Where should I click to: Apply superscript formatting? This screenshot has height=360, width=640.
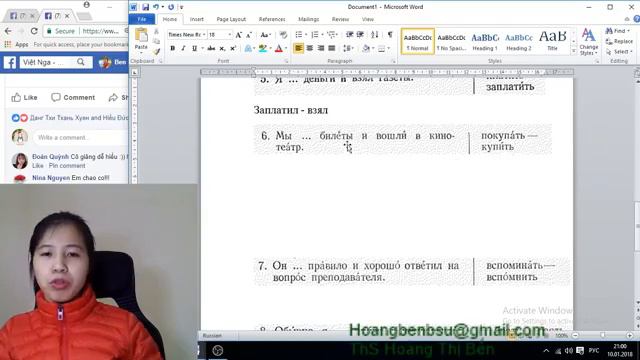click(x=233, y=49)
